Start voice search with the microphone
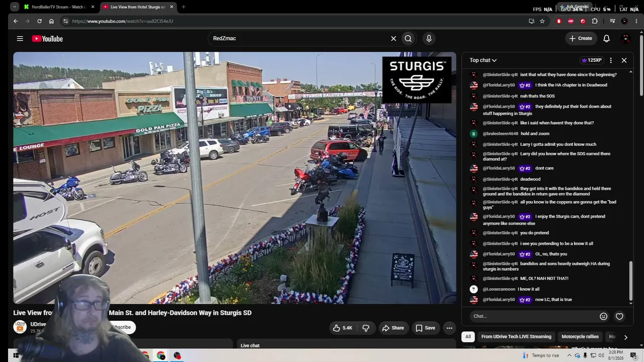This screenshot has width=644, height=362. (429, 38)
